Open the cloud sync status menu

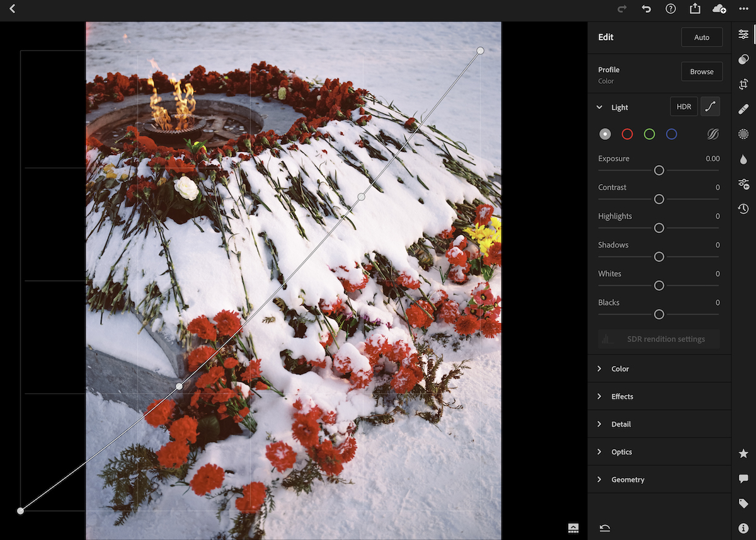click(719, 9)
